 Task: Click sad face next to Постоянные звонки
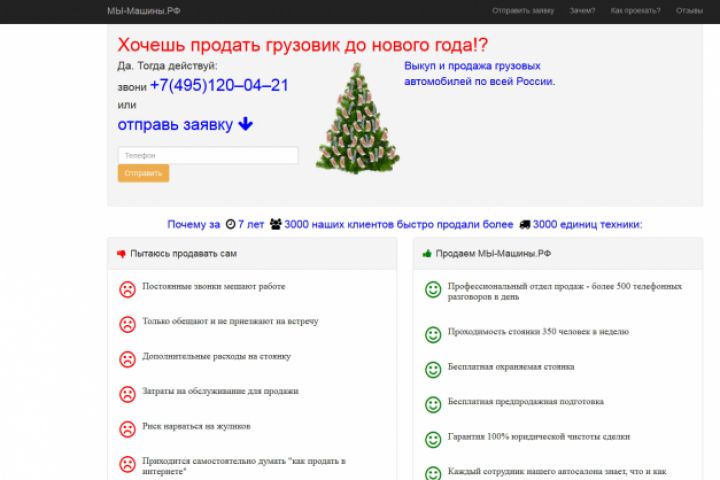point(128,289)
